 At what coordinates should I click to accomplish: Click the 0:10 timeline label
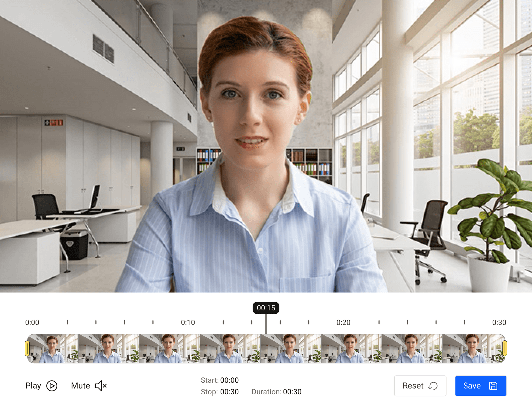187,322
